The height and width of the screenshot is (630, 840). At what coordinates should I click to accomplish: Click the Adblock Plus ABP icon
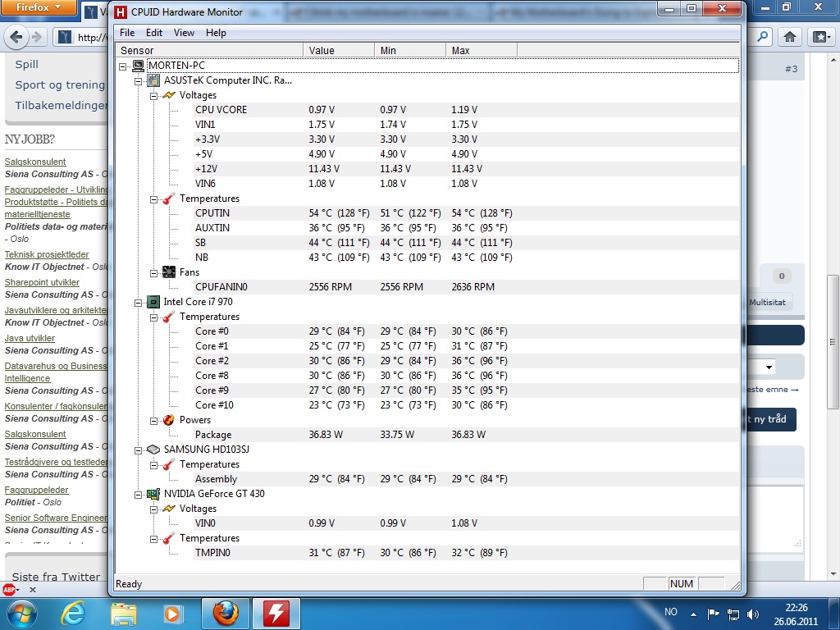pyautogui.click(x=9, y=590)
